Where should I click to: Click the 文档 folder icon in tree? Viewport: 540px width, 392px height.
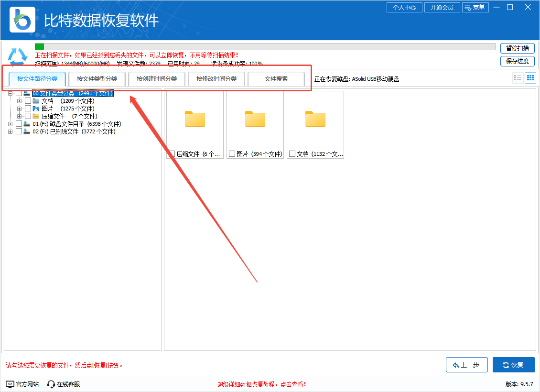click(36, 101)
